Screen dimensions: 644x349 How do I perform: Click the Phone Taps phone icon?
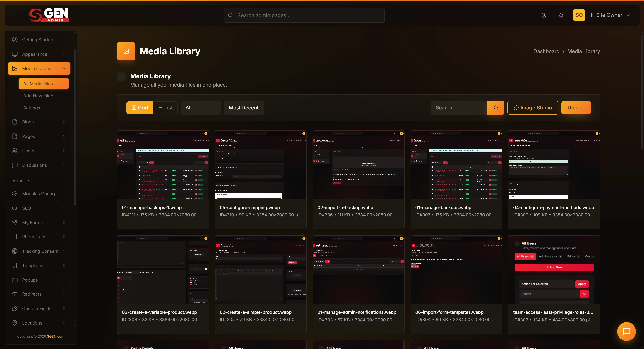tap(15, 237)
